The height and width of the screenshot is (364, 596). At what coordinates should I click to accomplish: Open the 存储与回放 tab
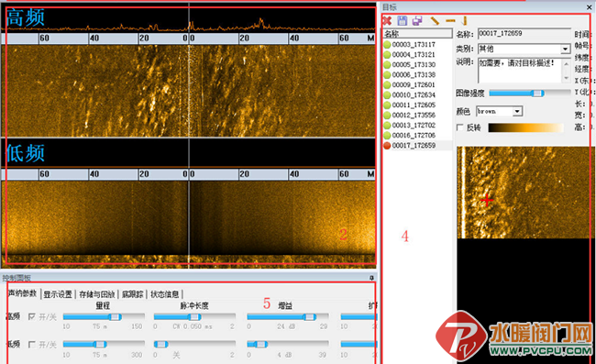click(x=97, y=294)
